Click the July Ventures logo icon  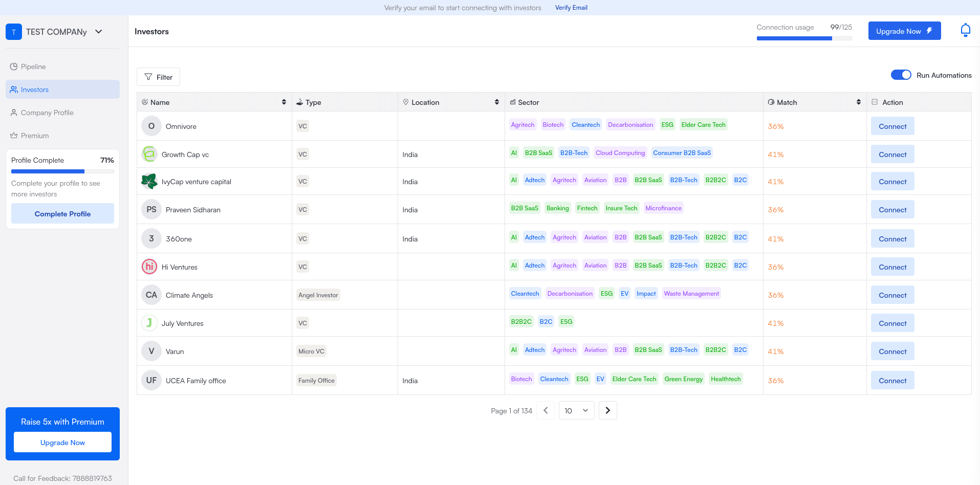pos(149,323)
